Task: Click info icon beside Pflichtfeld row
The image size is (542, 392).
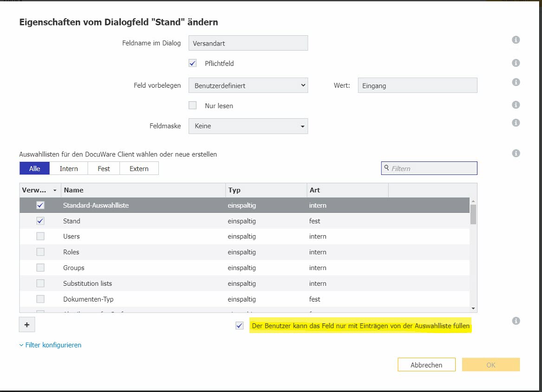Action: coord(516,63)
